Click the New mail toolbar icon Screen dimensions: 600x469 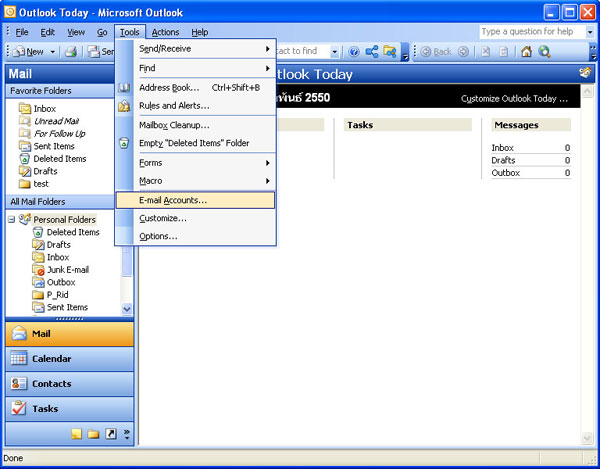[x=19, y=52]
